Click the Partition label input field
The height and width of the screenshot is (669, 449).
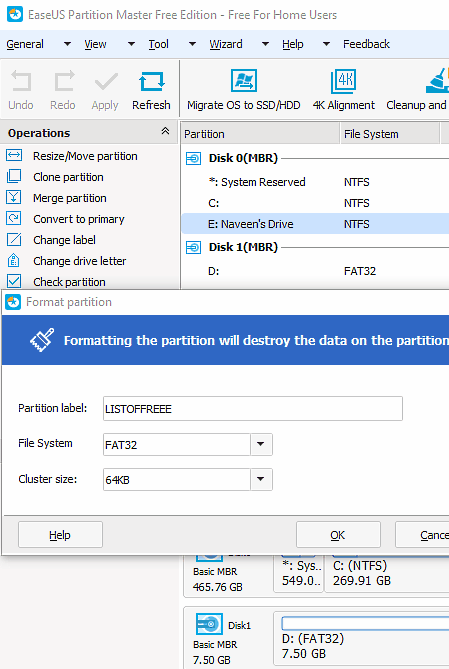(253, 409)
